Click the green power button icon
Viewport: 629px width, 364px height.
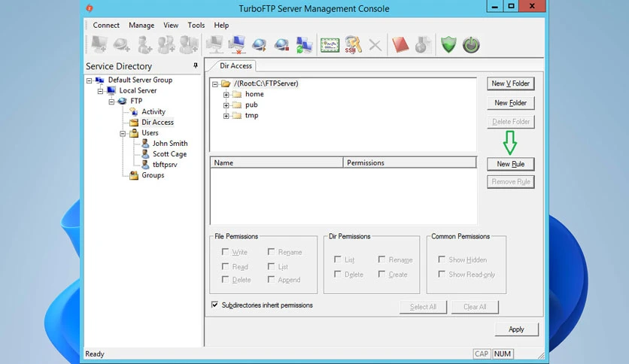tap(471, 45)
